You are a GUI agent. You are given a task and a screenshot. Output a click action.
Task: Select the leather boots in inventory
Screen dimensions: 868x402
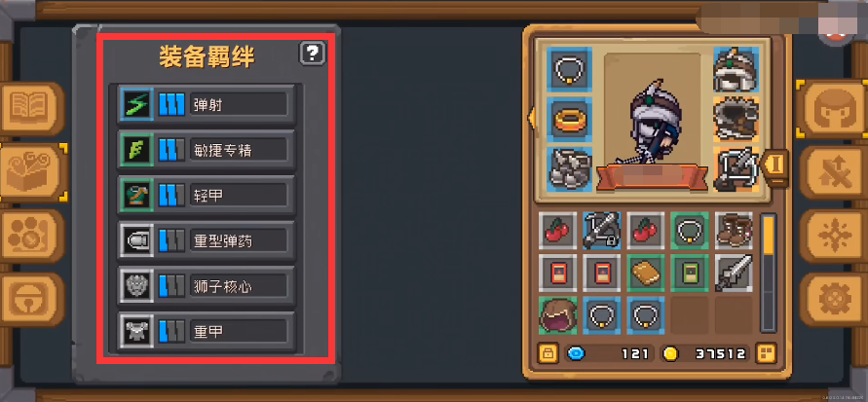pos(734,230)
